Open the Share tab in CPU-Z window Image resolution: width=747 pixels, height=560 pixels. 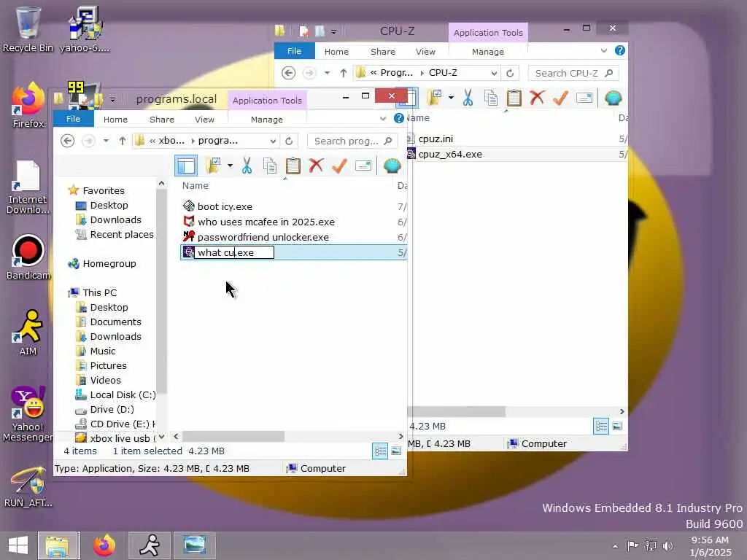(383, 52)
